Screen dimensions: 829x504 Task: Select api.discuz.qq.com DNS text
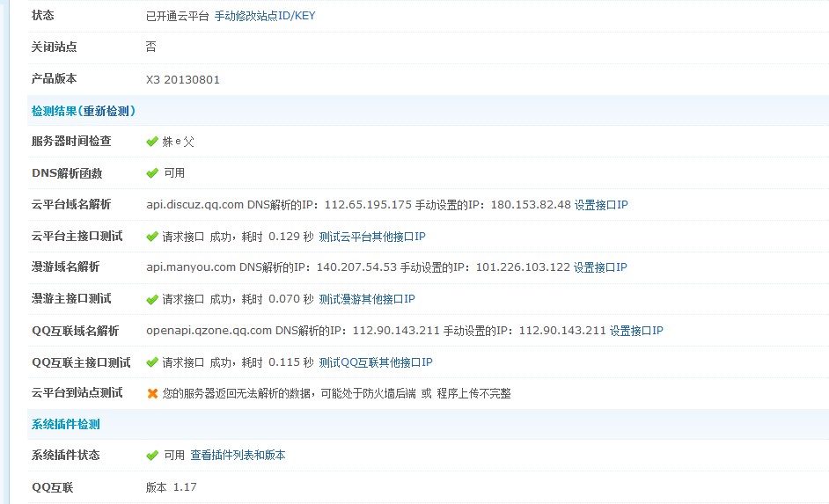pos(279,205)
